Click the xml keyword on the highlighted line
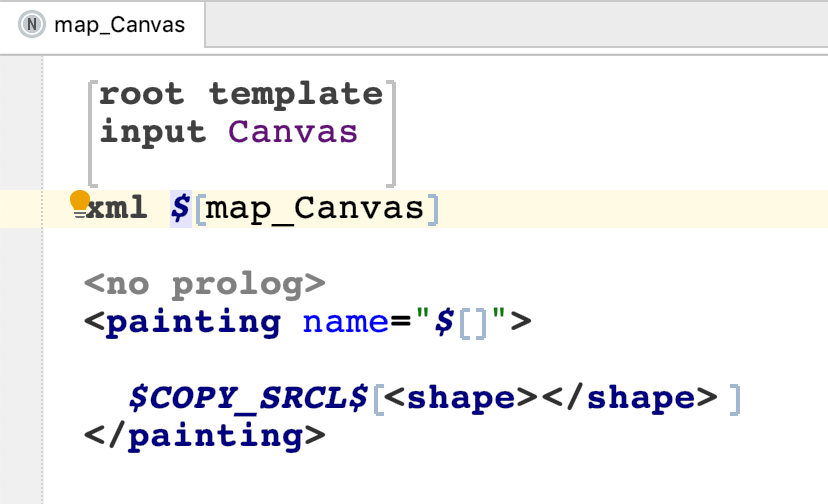Screen dimensions: 828x504 point(117,208)
